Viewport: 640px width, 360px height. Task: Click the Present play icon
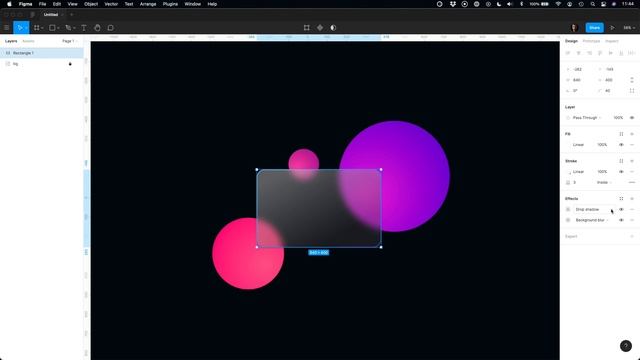click(612, 28)
